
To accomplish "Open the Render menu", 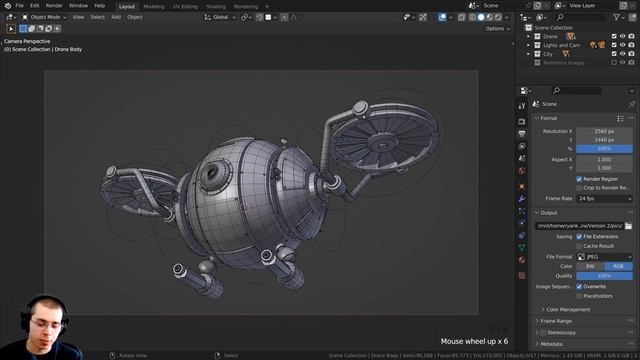I will (x=54, y=6).
